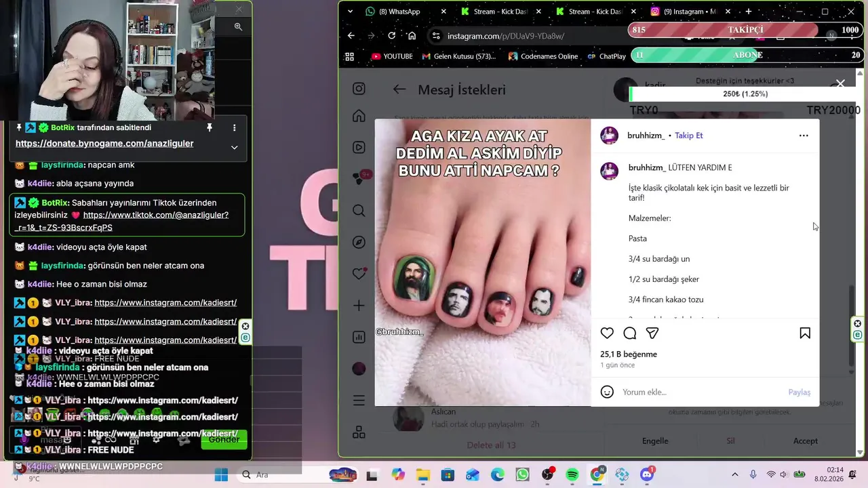This screenshot has height=488, width=868.
Task: Go back in the browser
Action: (x=351, y=35)
